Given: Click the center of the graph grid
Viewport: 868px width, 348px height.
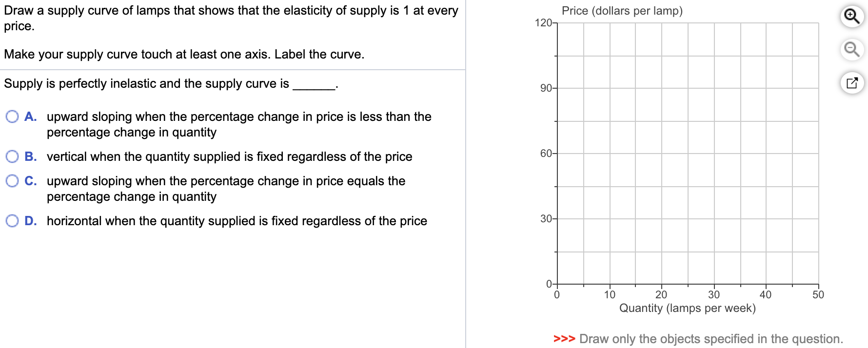Looking at the screenshot, I should [x=688, y=154].
